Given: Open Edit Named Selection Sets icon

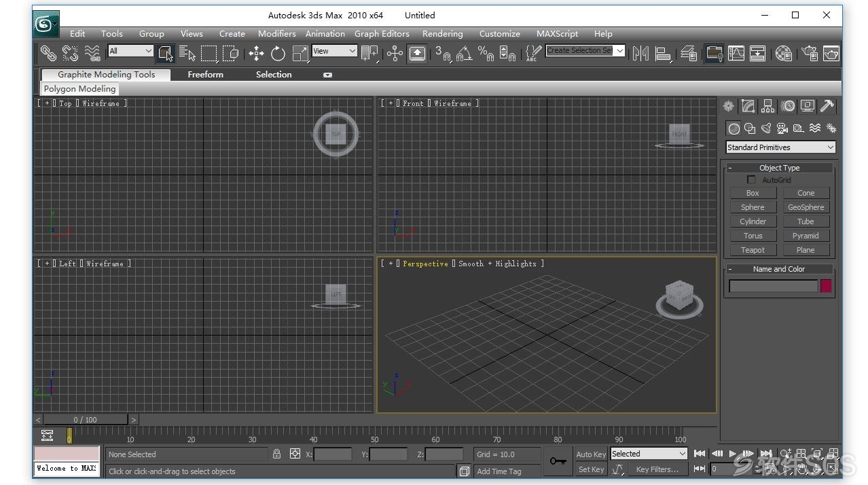Looking at the screenshot, I should pos(533,53).
